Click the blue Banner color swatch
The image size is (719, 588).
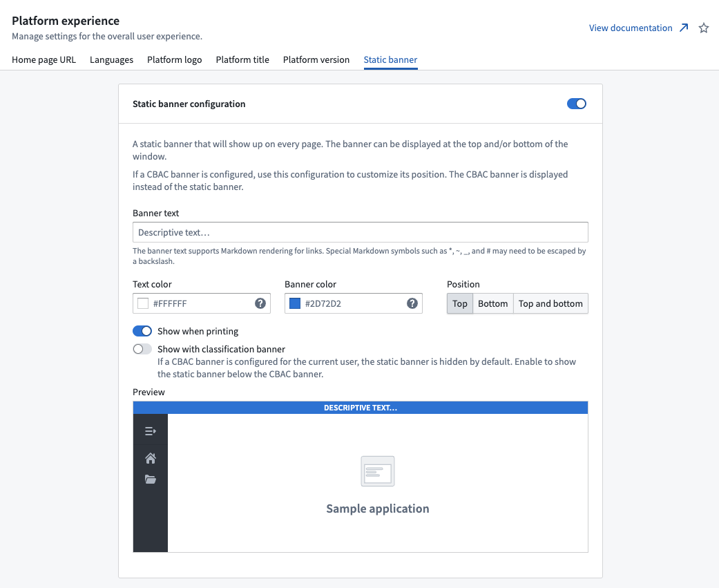[296, 303]
